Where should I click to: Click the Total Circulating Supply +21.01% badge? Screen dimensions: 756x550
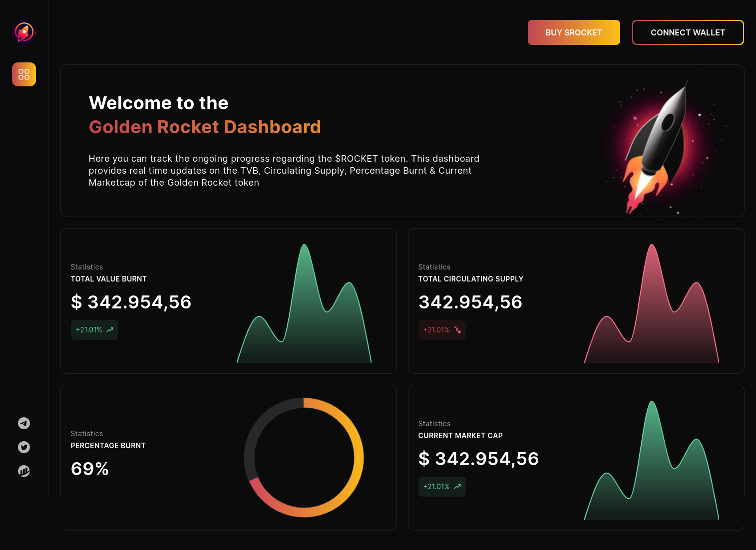[442, 330]
